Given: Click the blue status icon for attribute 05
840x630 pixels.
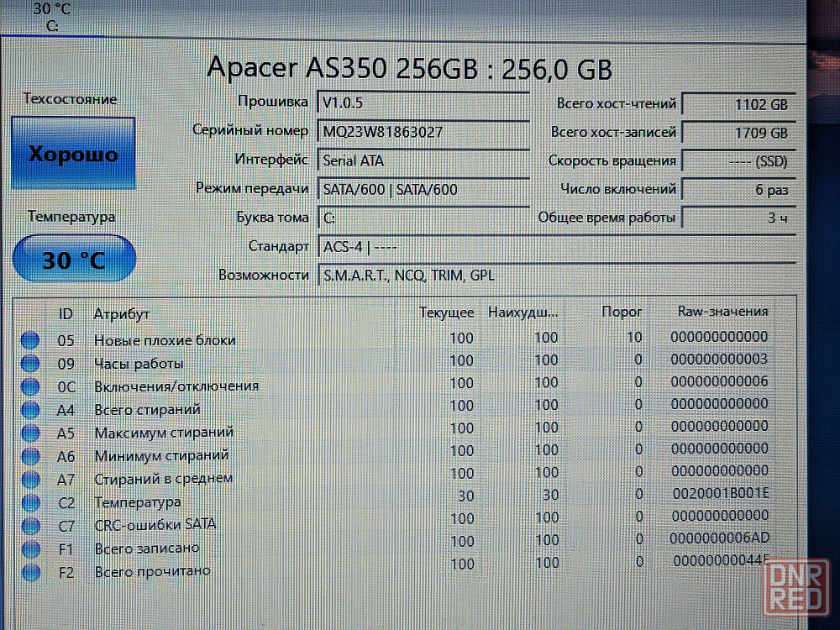Looking at the screenshot, I should [x=30, y=340].
